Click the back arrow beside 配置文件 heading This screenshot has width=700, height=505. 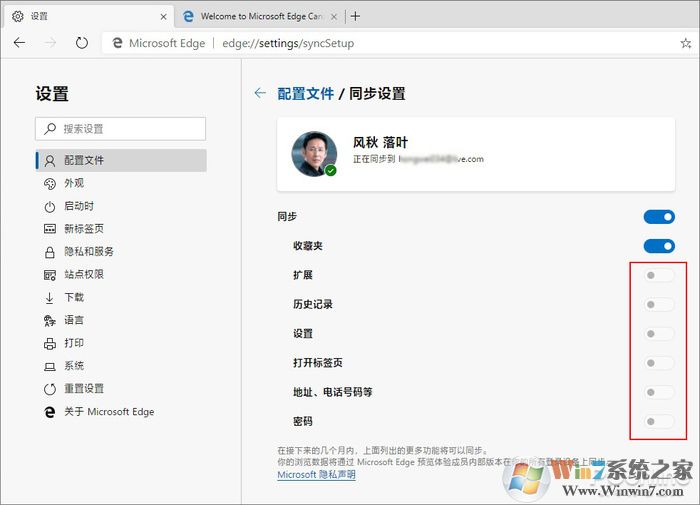coord(260,93)
